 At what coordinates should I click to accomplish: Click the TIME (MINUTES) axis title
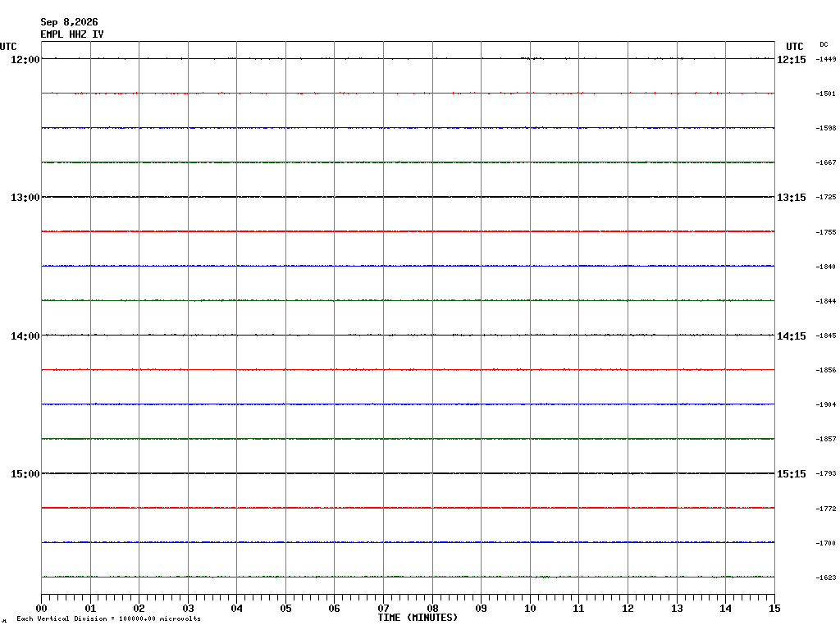click(418, 618)
